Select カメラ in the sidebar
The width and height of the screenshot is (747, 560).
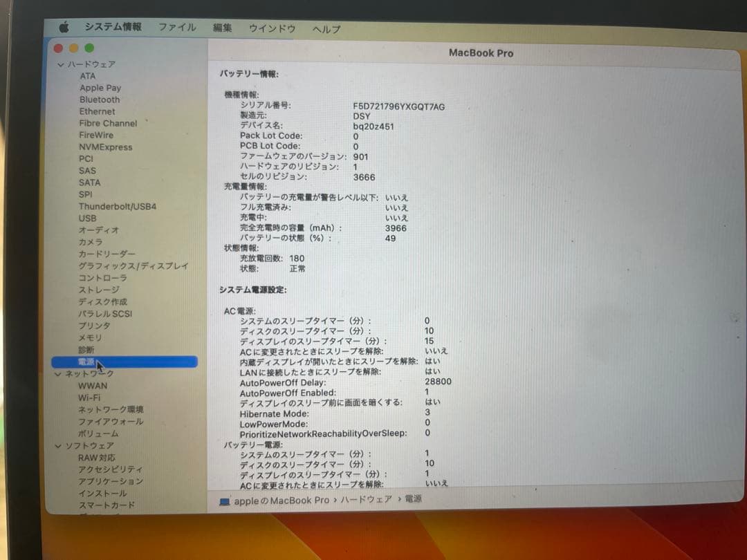(x=91, y=243)
